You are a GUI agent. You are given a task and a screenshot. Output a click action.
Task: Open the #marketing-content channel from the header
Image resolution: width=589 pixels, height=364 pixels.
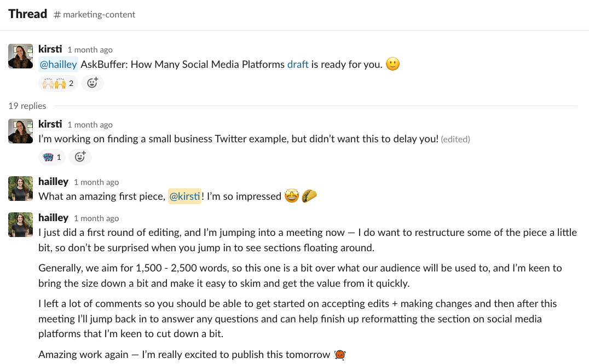point(94,14)
